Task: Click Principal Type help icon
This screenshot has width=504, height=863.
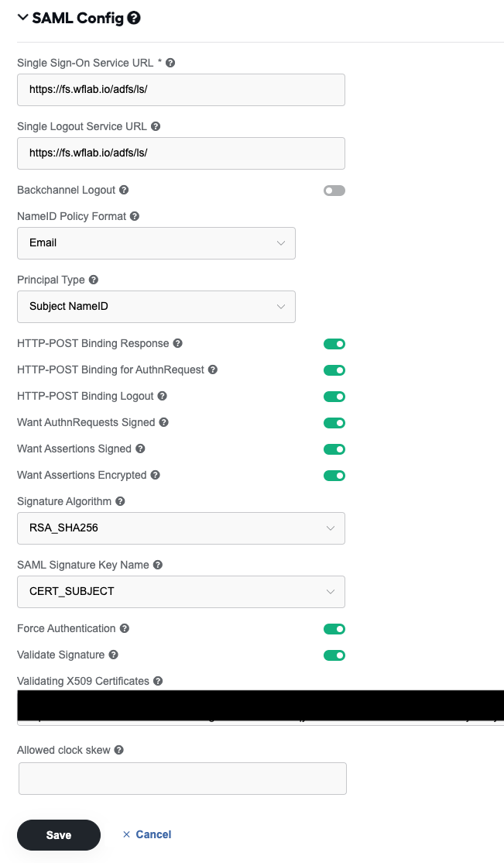Action: point(94,280)
